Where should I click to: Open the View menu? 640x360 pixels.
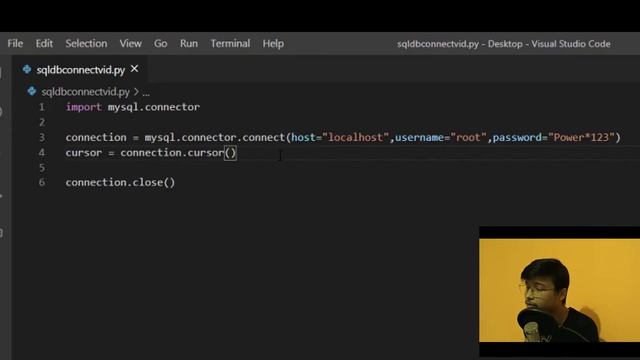pyautogui.click(x=130, y=43)
